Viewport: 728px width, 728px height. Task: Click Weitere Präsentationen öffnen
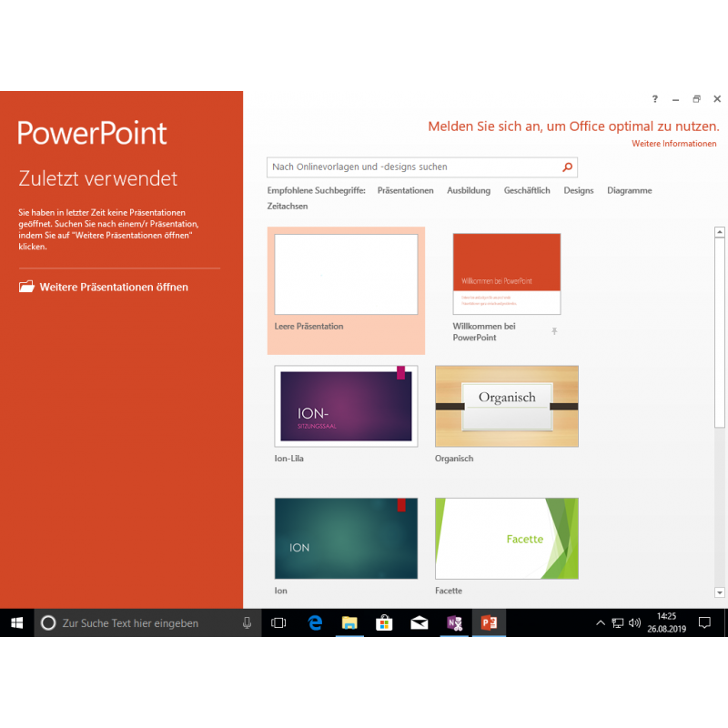coord(114,288)
